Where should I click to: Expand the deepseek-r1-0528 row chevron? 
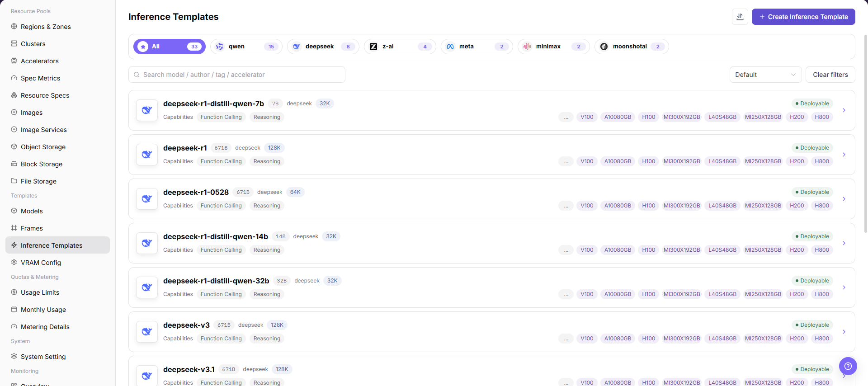pos(844,199)
